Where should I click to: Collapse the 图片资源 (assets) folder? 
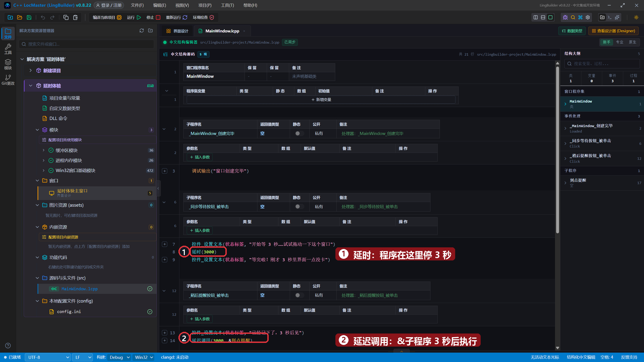coord(37,205)
